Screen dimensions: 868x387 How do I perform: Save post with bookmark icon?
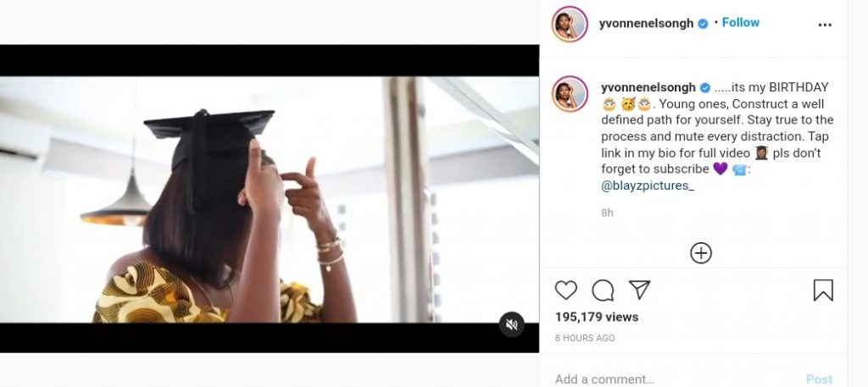point(823,290)
